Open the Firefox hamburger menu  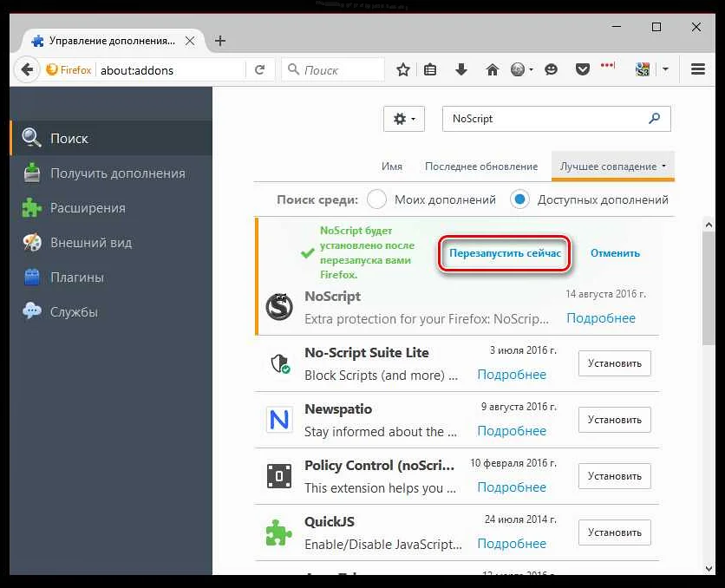[697, 69]
